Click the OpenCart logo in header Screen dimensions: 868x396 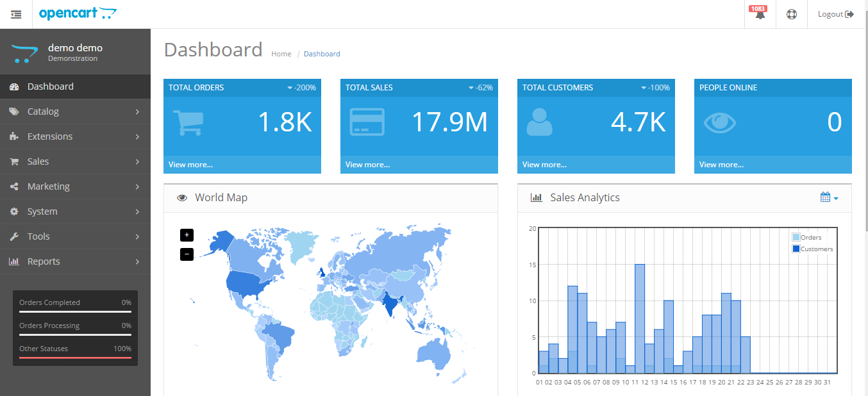coord(78,13)
